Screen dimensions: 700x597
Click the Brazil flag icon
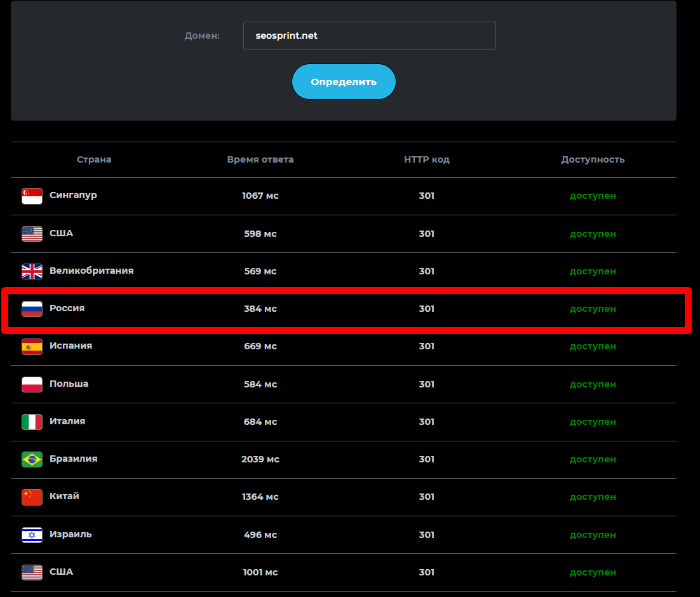click(32, 459)
